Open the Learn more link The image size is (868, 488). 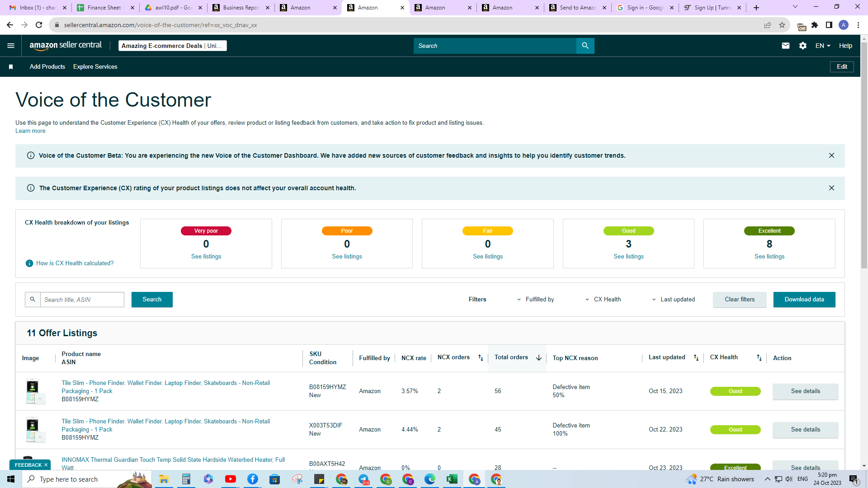[x=30, y=131]
